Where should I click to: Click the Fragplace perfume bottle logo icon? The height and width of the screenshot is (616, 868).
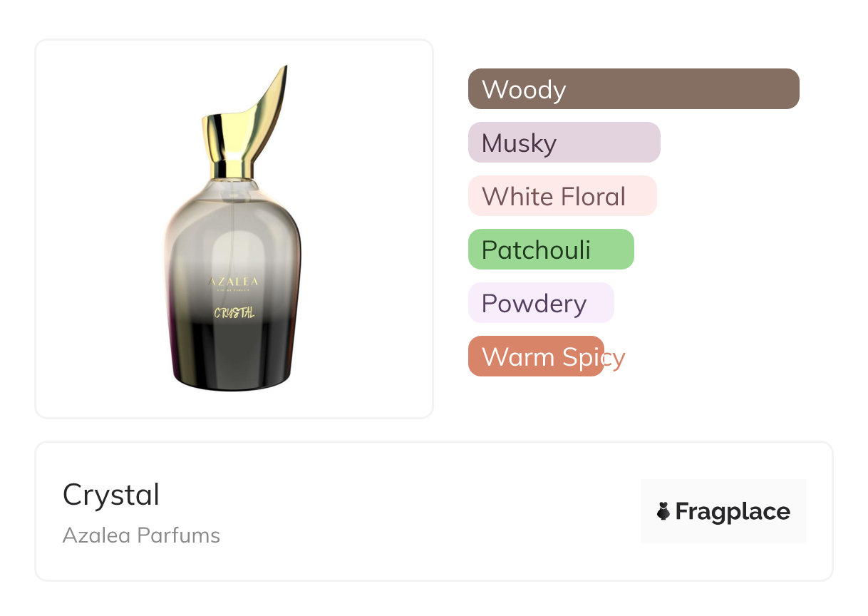(x=663, y=511)
